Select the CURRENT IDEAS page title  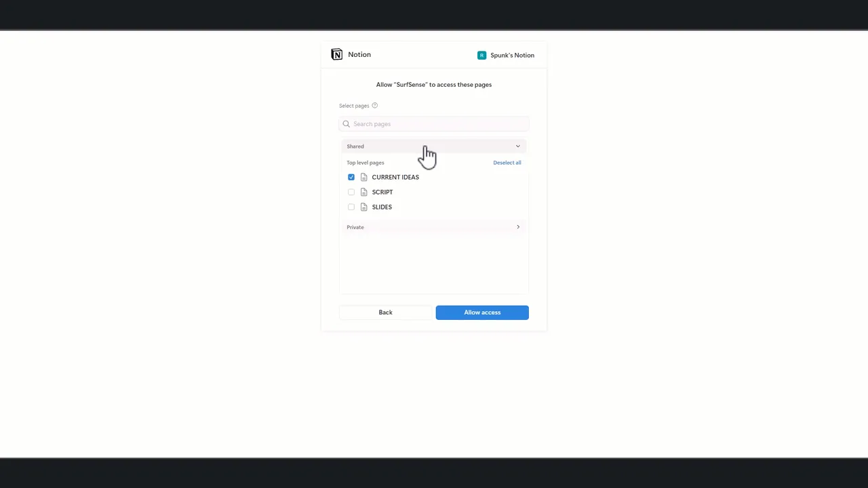click(x=395, y=177)
